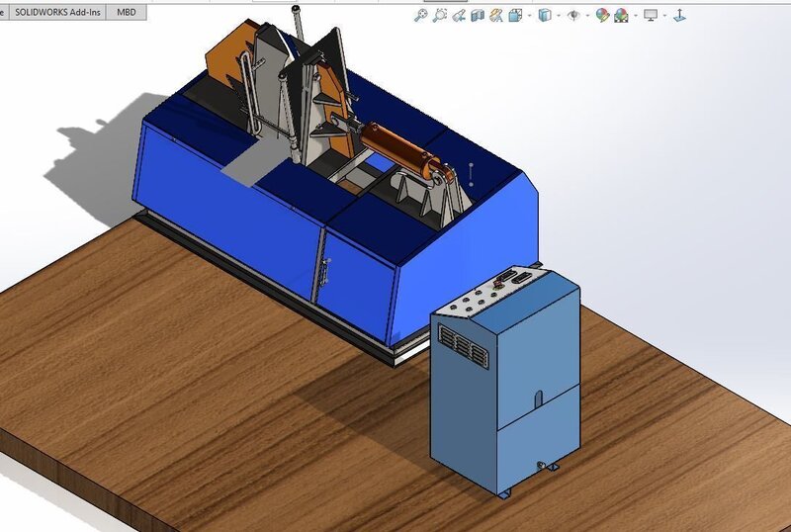Click the Zoom to Fit icon
Viewport: 791px width, 532px height.
pyautogui.click(x=421, y=15)
